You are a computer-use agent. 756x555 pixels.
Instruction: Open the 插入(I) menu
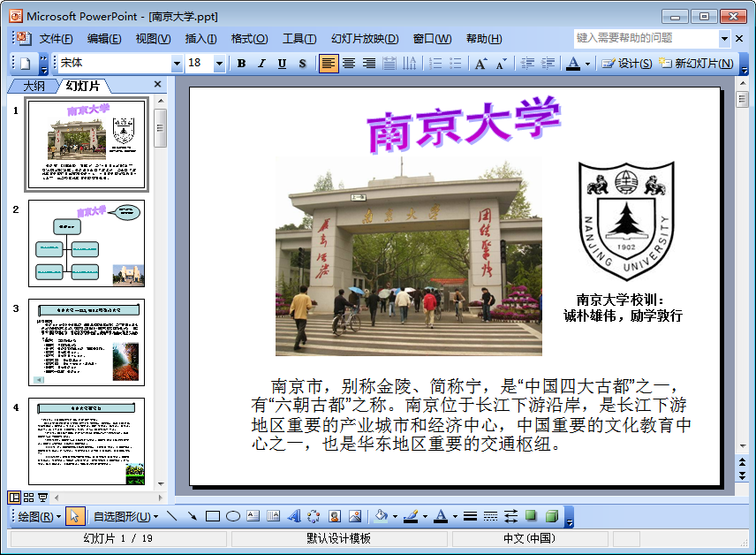pos(200,39)
